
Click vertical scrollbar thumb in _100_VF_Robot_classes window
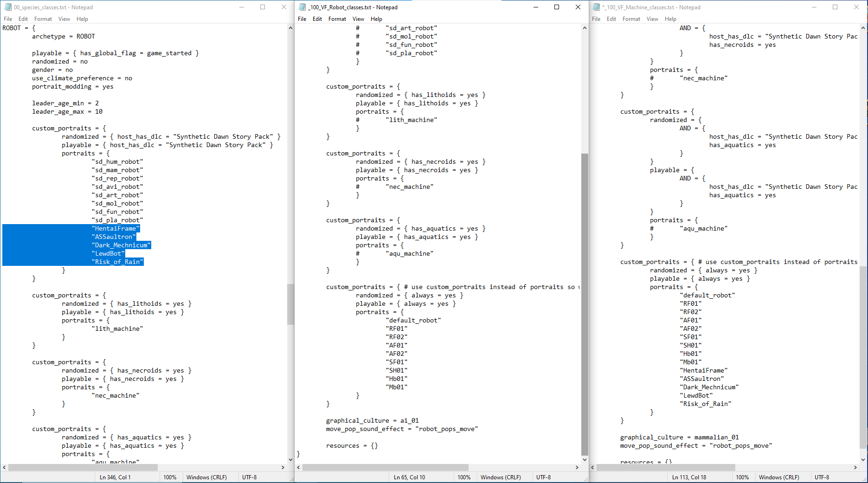point(585,304)
